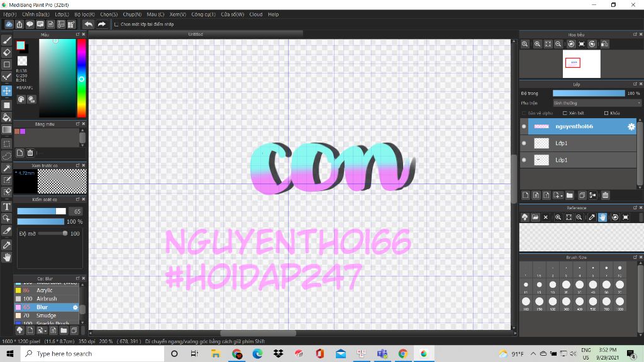Open Chrome from the taskbar
The image size is (644, 362).
click(403, 353)
